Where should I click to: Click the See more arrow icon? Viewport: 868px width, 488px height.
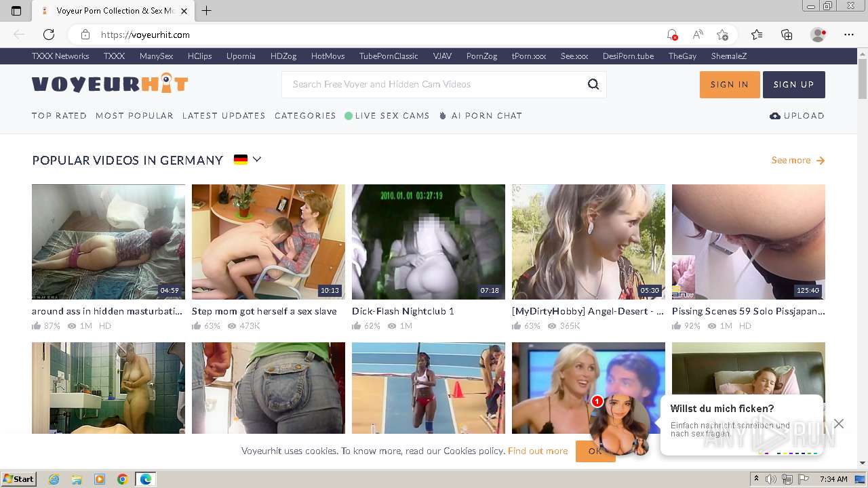[x=821, y=161]
